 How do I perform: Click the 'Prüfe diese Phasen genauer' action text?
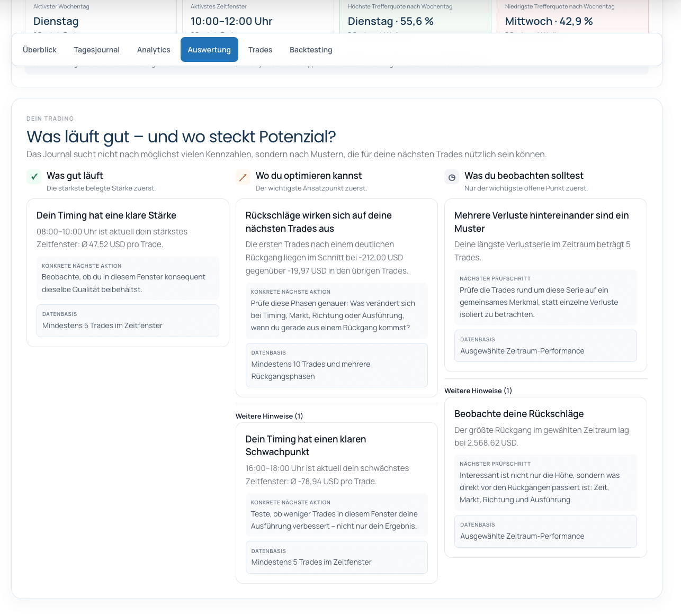pyautogui.click(x=333, y=315)
